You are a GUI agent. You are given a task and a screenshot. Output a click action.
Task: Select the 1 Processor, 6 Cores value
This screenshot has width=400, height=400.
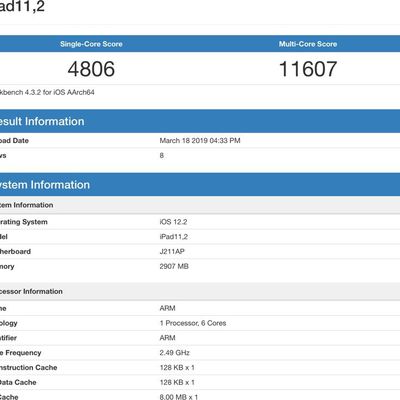(193, 323)
